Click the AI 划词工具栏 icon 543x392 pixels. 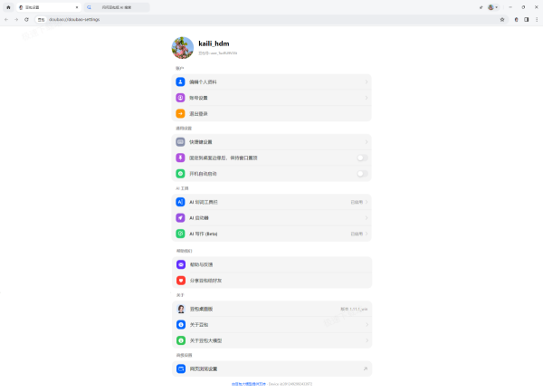(181, 202)
